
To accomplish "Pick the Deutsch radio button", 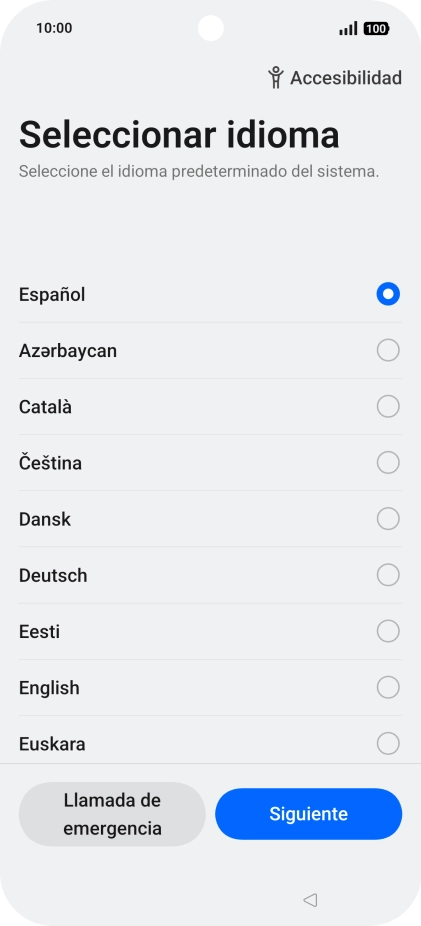I will click(388, 575).
